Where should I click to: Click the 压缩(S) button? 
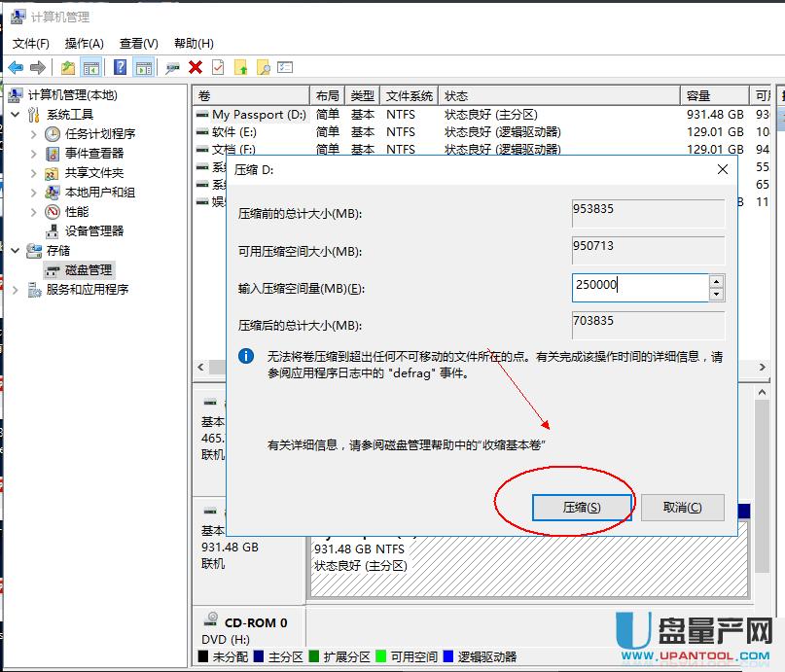pyautogui.click(x=582, y=508)
